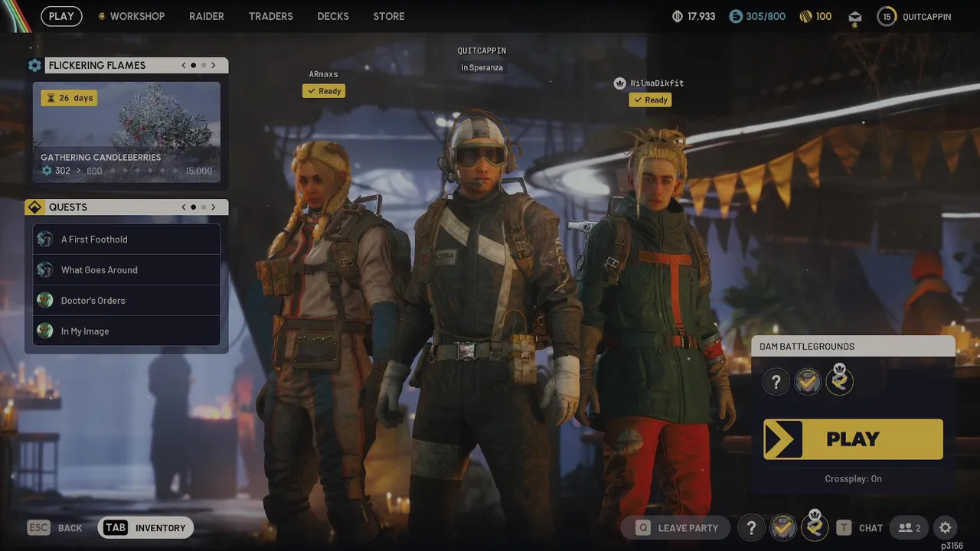980x551 pixels.
Task: Open the What Goes Around quest
Action: (126, 270)
